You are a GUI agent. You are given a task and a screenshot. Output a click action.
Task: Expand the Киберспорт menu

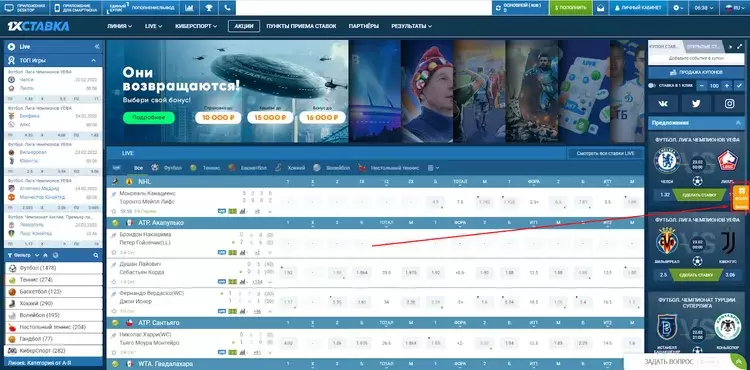tap(196, 26)
